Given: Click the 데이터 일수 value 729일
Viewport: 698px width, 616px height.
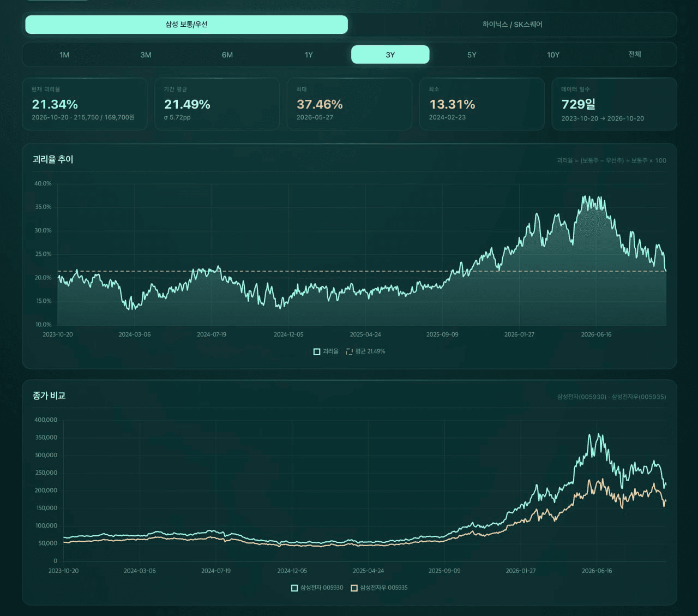Looking at the screenshot, I should coord(579,104).
